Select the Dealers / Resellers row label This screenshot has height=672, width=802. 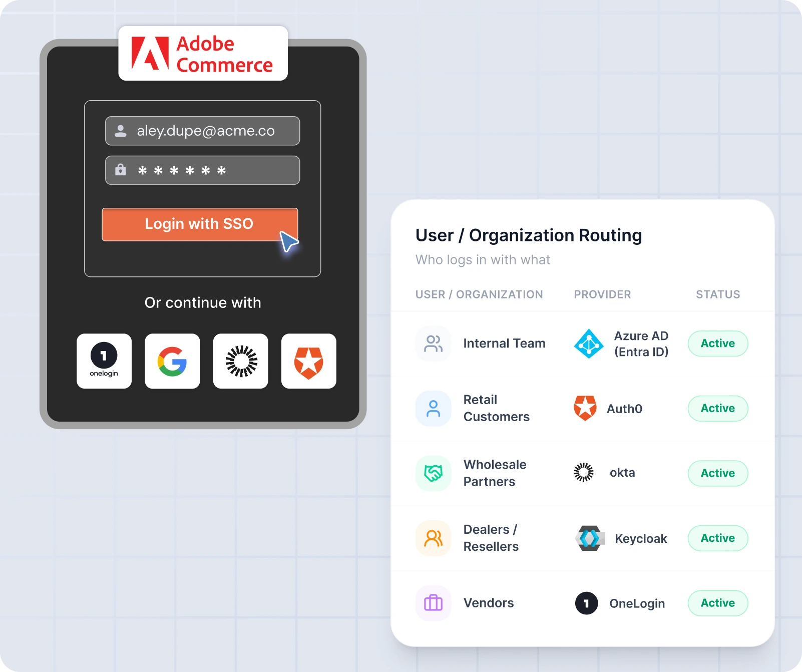[491, 538]
